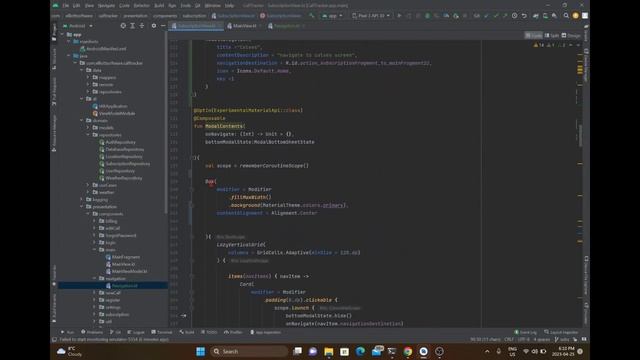Open the Pixel device selector dropdown
Screen dimensions: 640x360
tap(371, 16)
